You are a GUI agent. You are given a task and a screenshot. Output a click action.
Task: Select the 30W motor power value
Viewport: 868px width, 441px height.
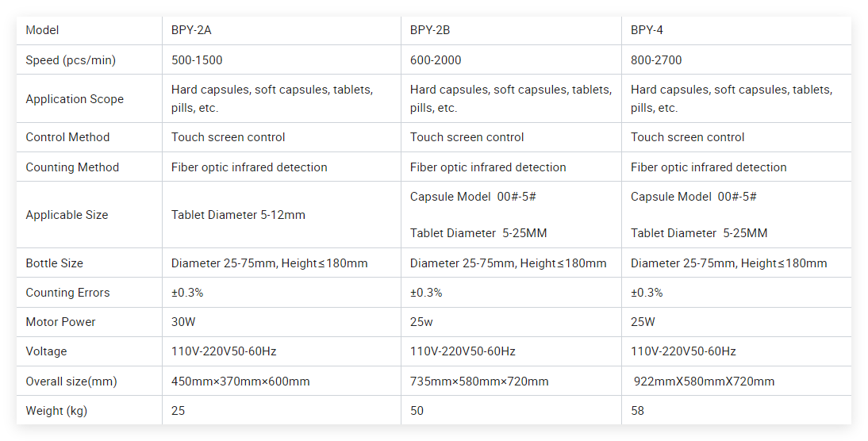(183, 322)
